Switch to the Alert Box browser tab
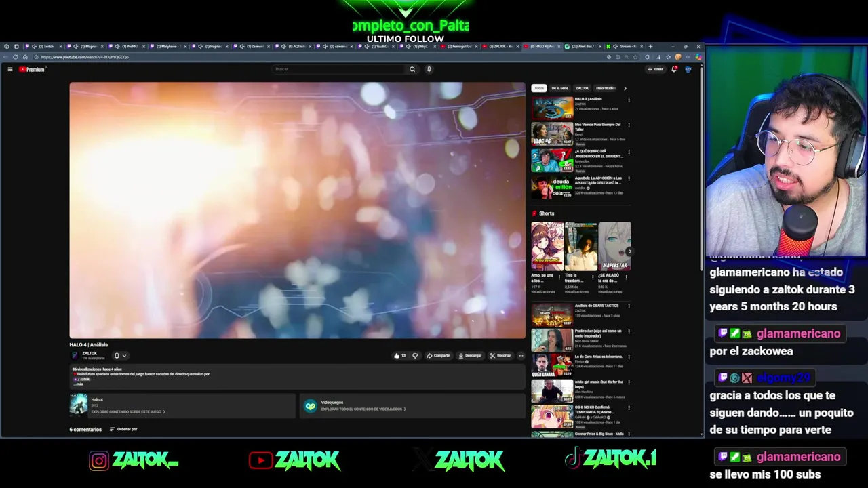The width and height of the screenshot is (868, 488). (583, 46)
